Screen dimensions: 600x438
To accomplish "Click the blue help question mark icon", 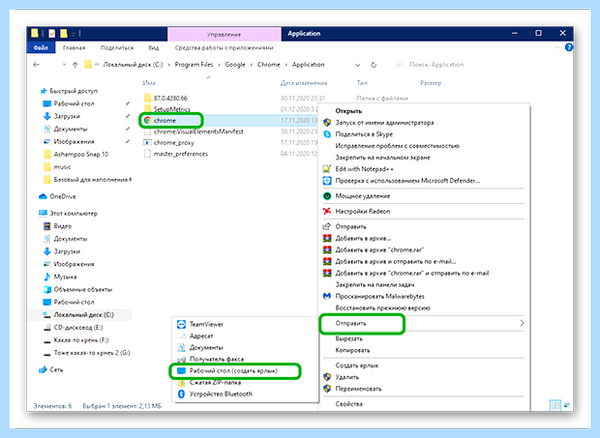I will pyautogui.click(x=569, y=47).
